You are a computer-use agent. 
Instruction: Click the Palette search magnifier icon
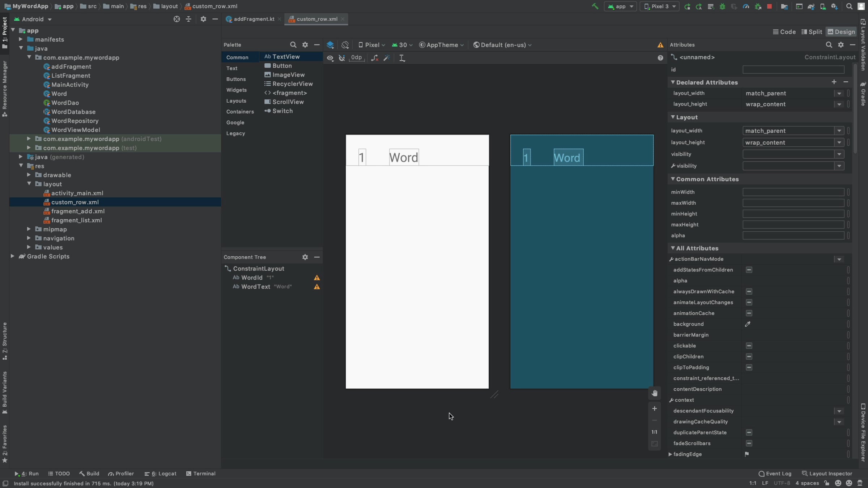pyautogui.click(x=293, y=45)
